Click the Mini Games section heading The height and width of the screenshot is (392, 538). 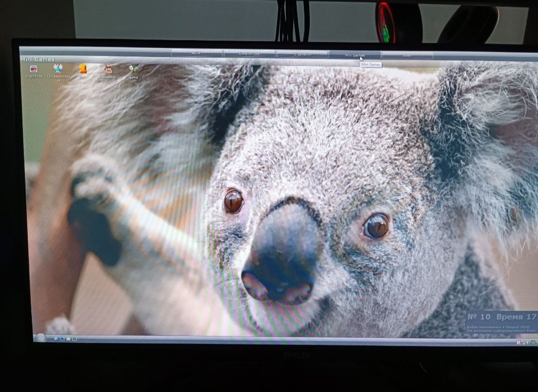(37, 59)
